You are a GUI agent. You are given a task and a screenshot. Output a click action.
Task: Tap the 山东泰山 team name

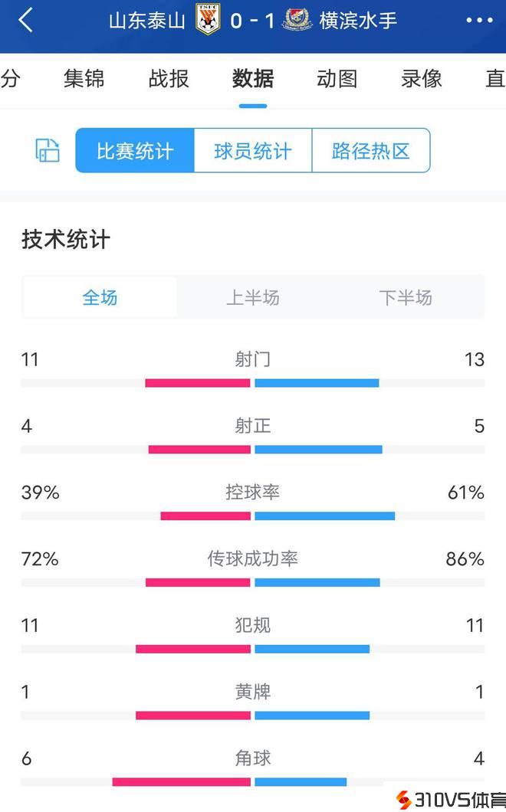click(147, 20)
